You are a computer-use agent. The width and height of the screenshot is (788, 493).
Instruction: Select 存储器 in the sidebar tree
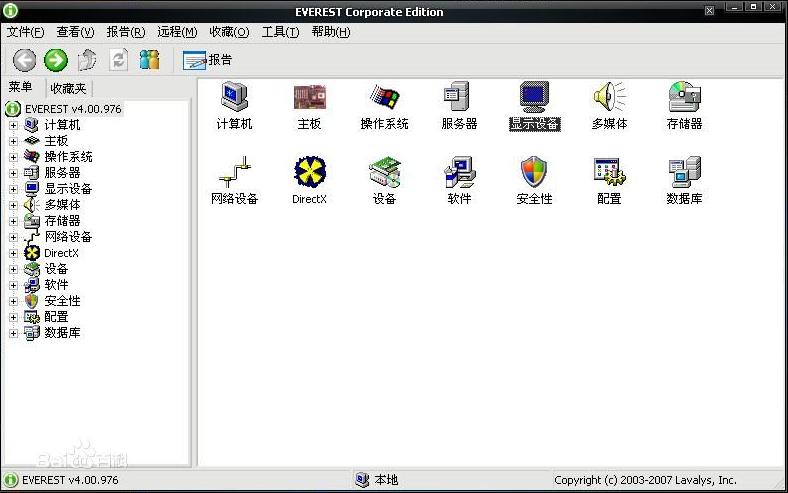tap(62, 221)
